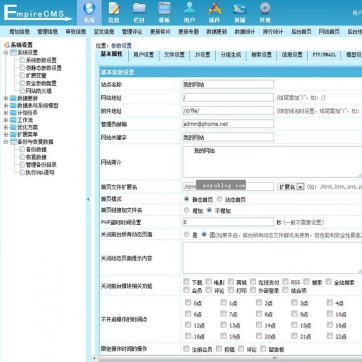
Task: Click the 后台首页 shortcut link
Action: pos(301,32)
